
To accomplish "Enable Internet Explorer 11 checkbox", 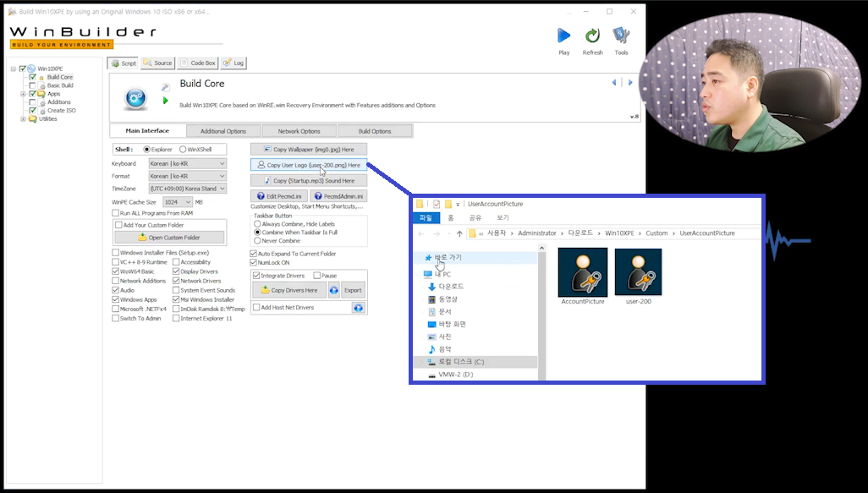I will (175, 319).
